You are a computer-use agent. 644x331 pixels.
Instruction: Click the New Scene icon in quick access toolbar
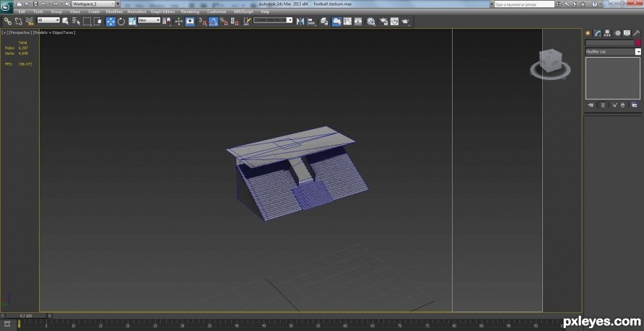pyautogui.click(x=19, y=4)
